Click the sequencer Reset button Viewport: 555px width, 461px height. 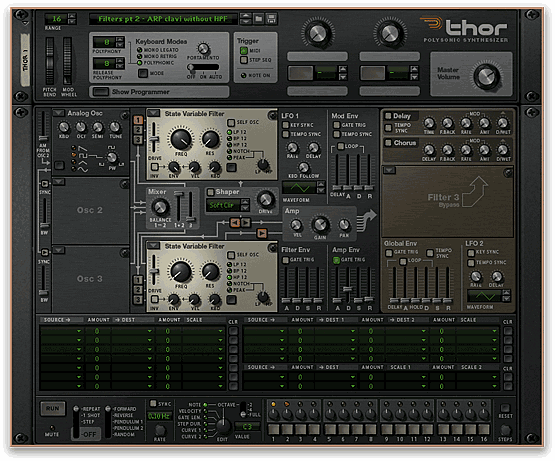(505, 408)
